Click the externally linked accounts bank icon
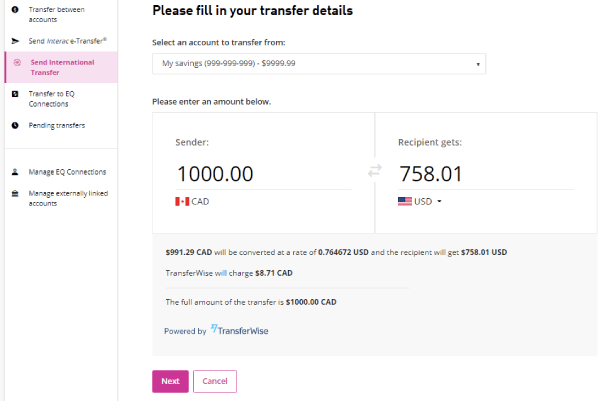600x401 pixels. coord(15,194)
